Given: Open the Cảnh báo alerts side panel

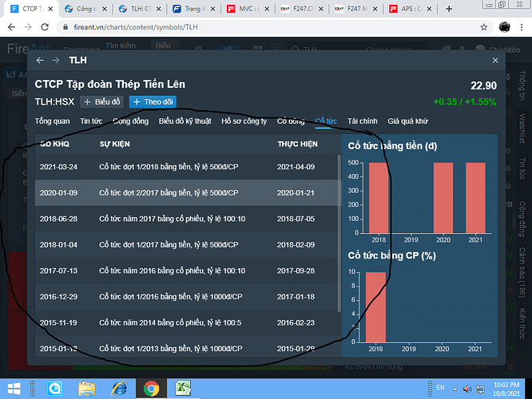Looking at the screenshot, I should [x=522, y=272].
